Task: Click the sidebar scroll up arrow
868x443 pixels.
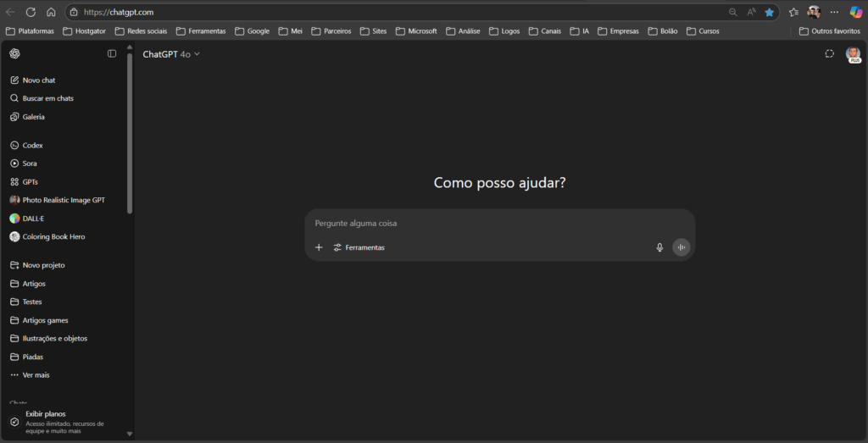Action: point(130,47)
